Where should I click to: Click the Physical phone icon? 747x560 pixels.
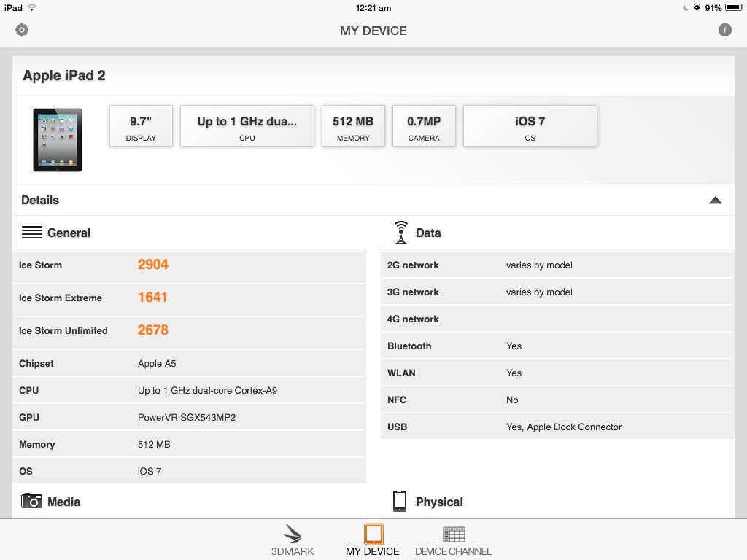400,501
